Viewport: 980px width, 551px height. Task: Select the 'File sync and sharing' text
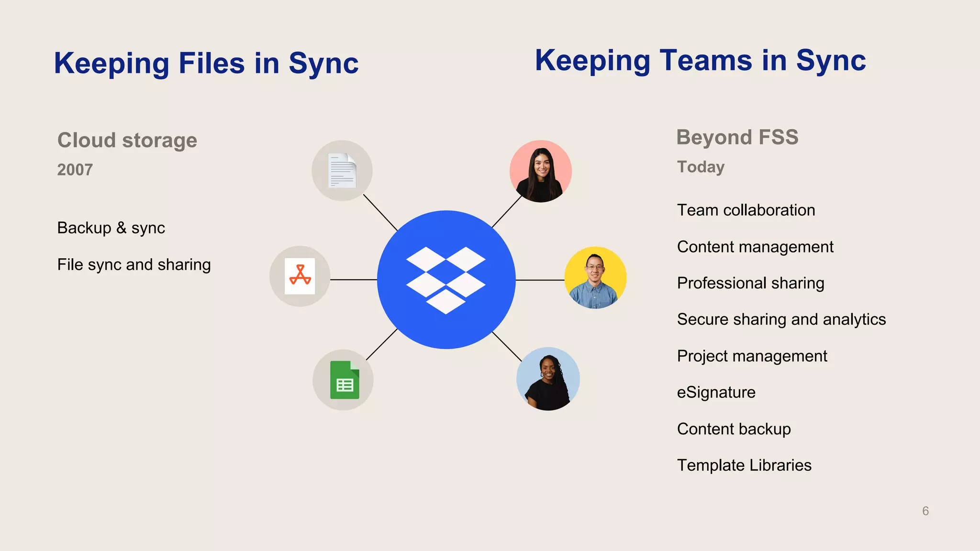click(x=134, y=264)
